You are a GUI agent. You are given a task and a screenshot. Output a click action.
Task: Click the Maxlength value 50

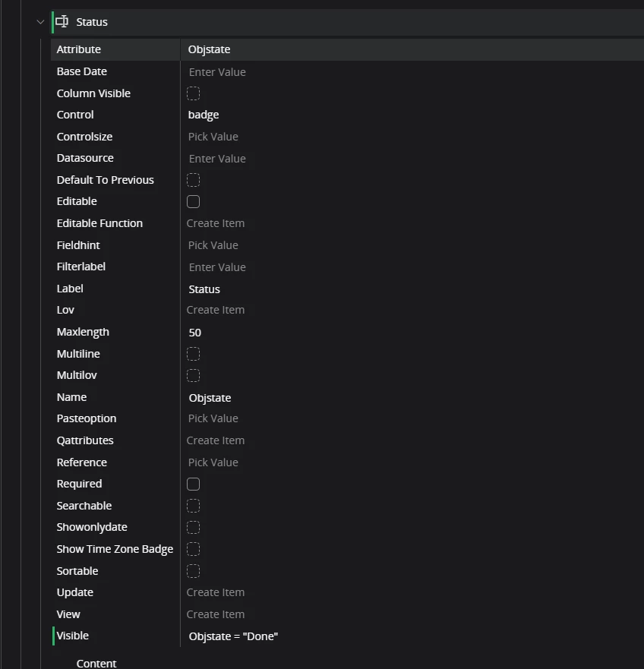195,333
